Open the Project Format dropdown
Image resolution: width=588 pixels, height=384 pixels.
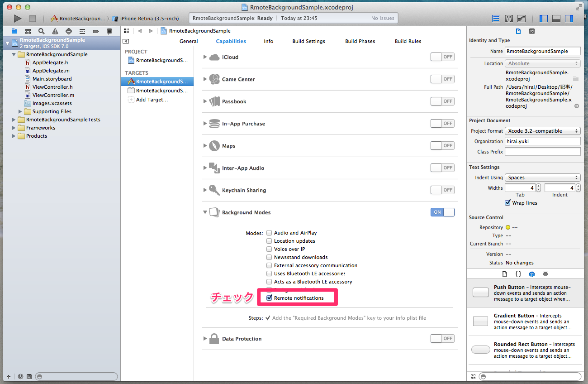[542, 130]
